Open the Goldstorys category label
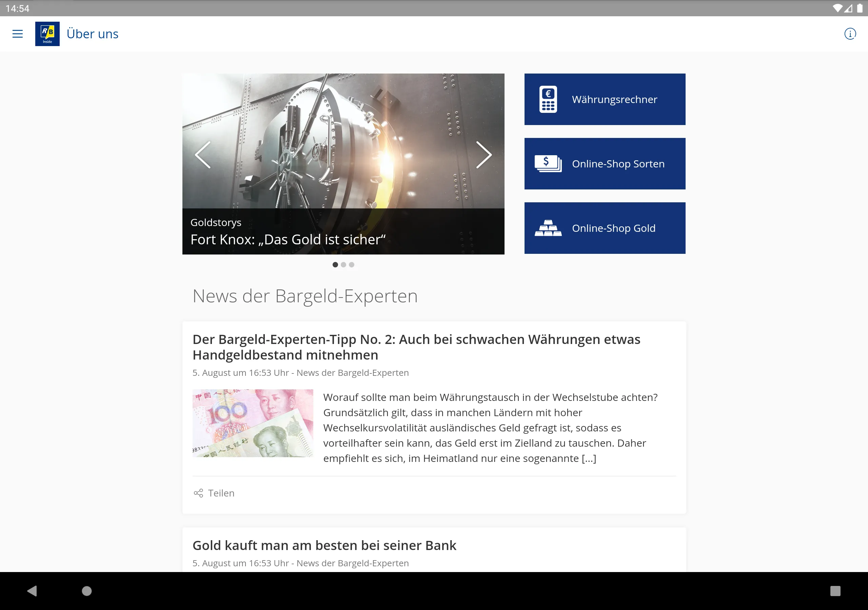This screenshot has width=868, height=610. [x=216, y=223]
